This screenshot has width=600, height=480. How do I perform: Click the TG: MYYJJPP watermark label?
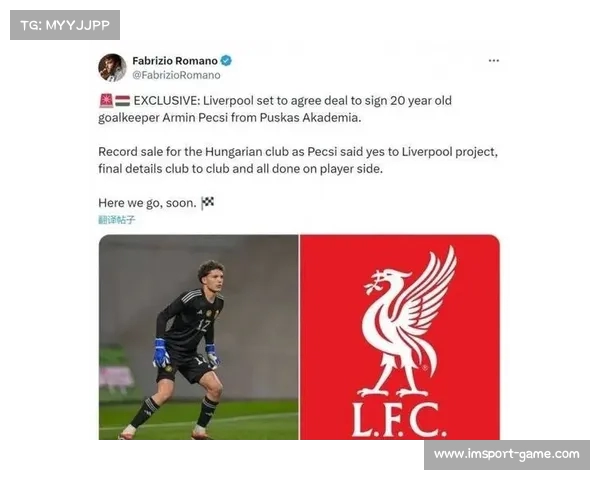65,25
